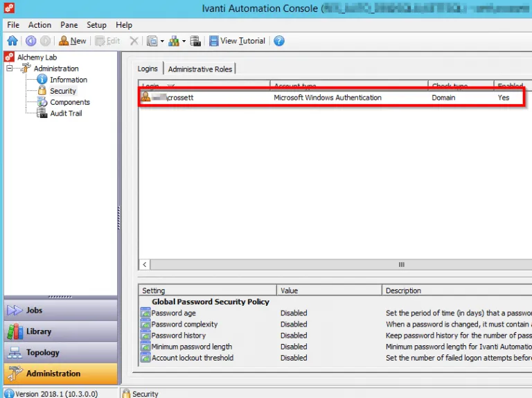Screen dimensions: 532x398
Task: Open the Action menu
Action: (39, 25)
